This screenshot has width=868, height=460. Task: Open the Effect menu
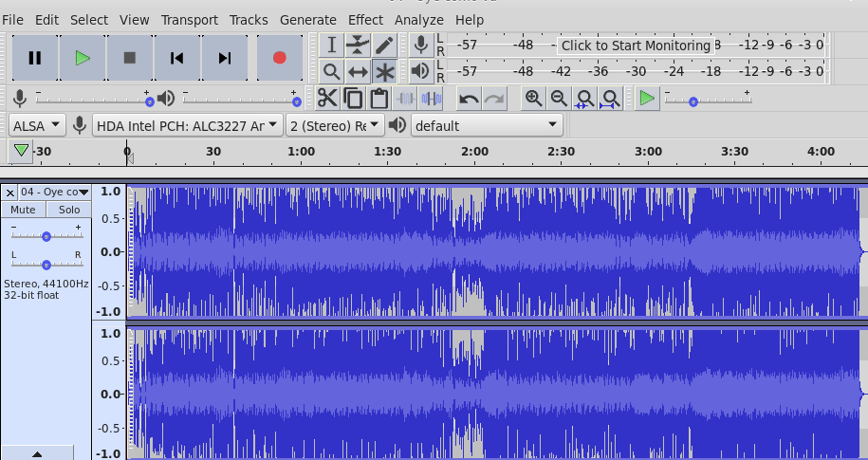click(366, 20)
